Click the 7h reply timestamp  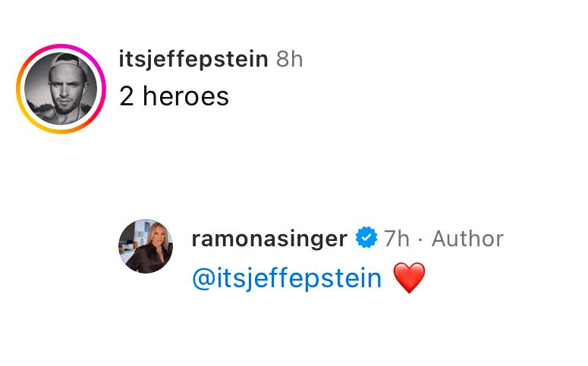pyautogui.click(x=396, y=239)
